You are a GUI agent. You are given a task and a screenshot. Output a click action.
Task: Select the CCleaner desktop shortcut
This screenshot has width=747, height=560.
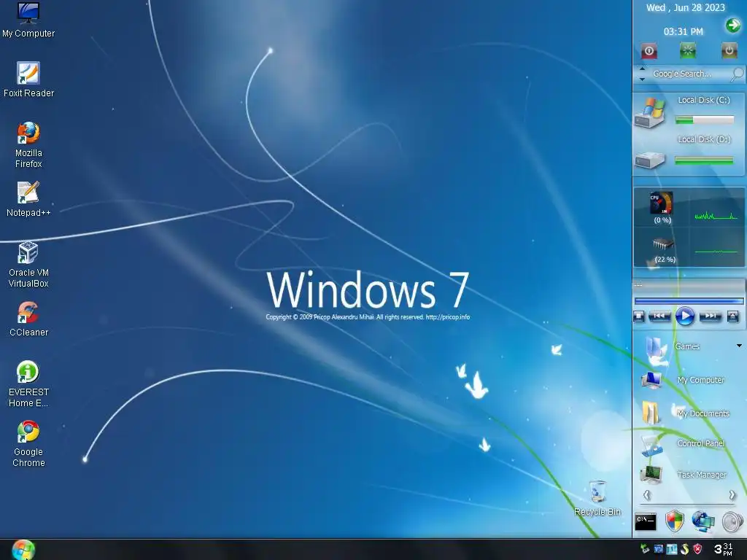(x=28, y=319)
